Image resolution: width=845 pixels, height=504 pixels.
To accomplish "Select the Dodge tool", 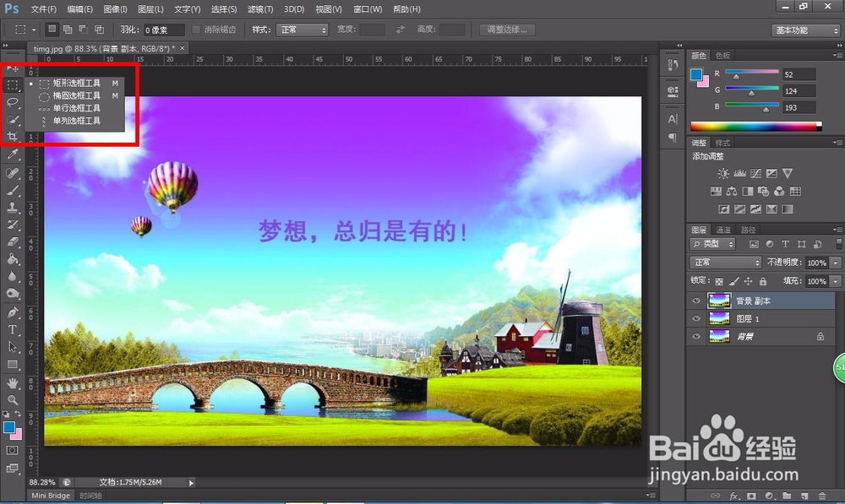I will pos(13,294).
